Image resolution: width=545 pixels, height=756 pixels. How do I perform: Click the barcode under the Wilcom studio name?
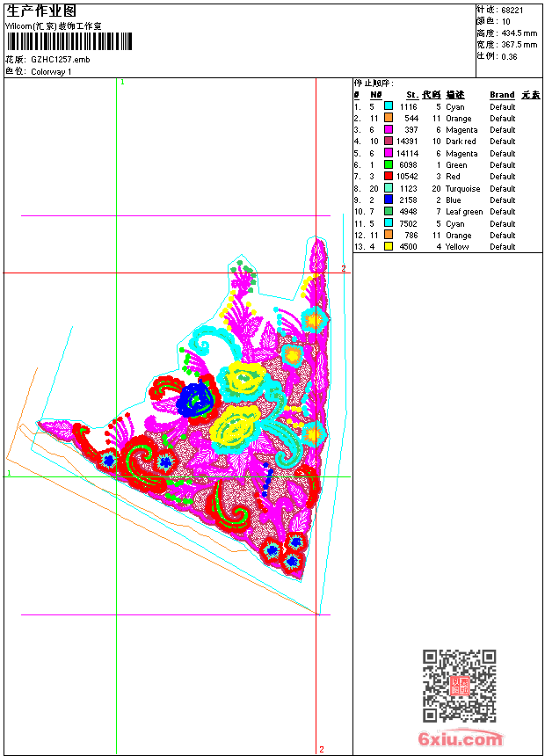tap(69, 41)
